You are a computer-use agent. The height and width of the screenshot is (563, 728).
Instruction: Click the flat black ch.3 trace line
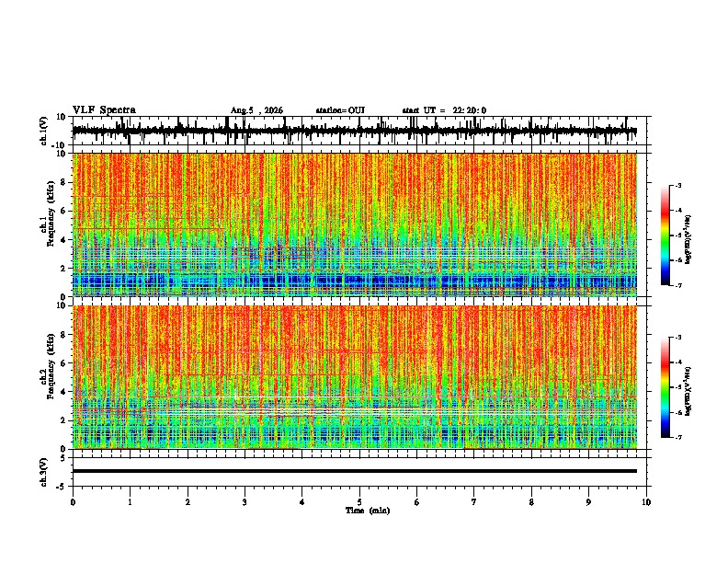[354, 471]
